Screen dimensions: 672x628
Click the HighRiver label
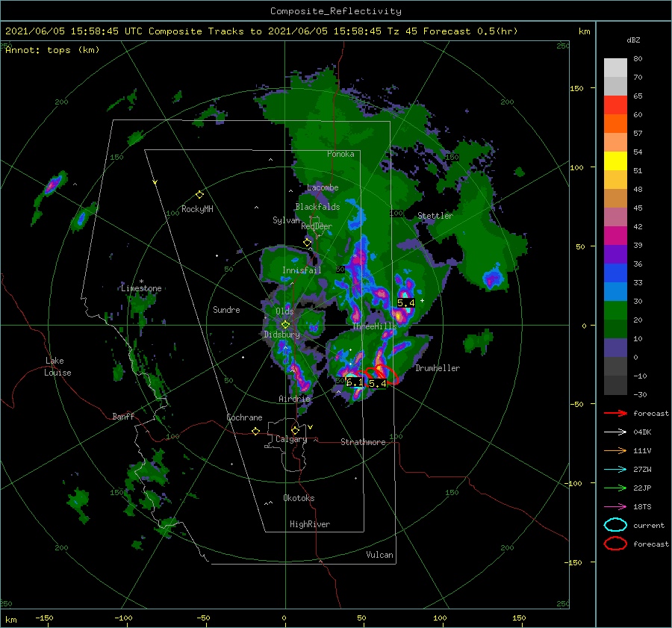(x=310, y=524)
